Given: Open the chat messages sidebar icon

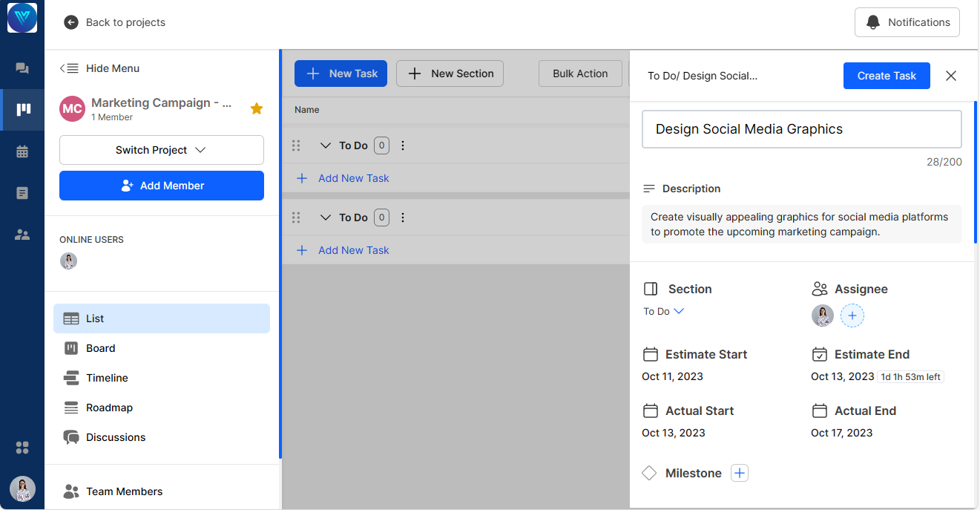Looking at the screenshot, I should tap(22, 68).
